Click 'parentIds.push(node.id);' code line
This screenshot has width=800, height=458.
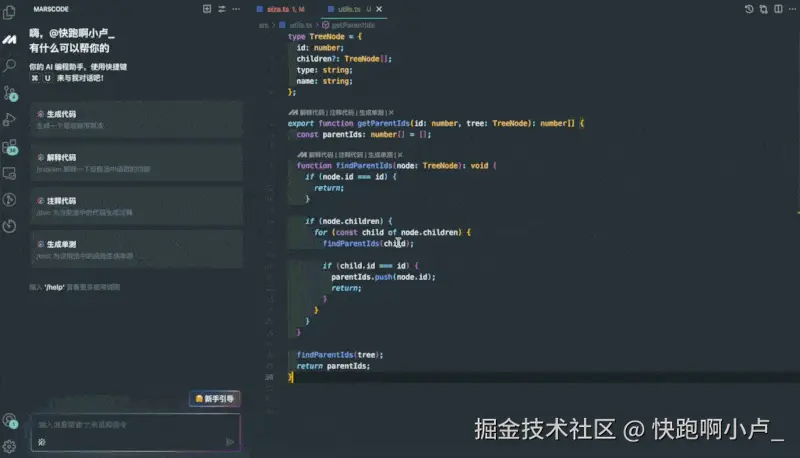[x=383, y=276]
